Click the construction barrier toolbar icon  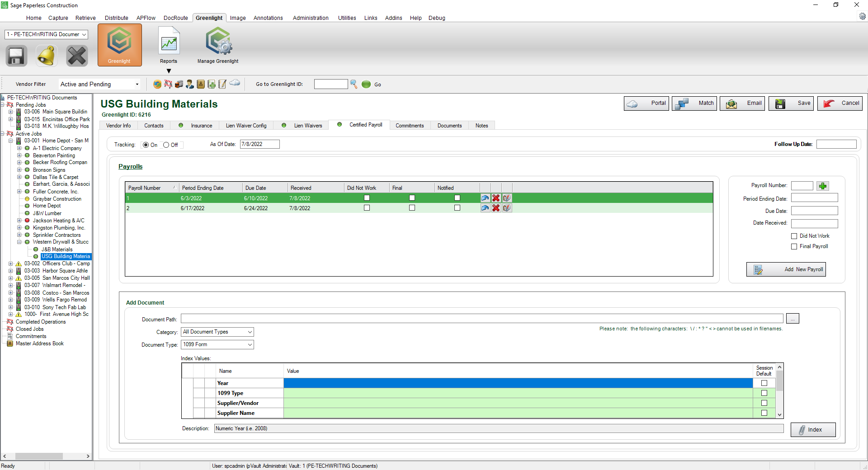point(168,84)
